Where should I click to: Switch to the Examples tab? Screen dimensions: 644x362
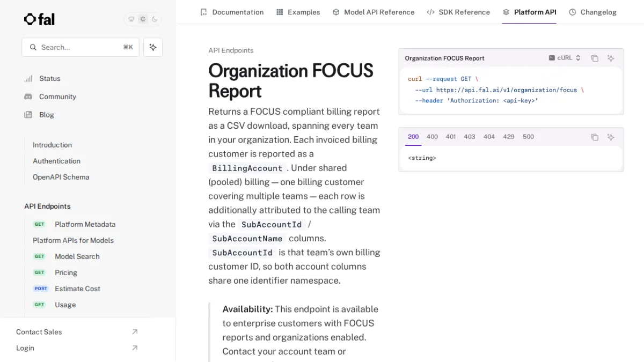[298, 12]
